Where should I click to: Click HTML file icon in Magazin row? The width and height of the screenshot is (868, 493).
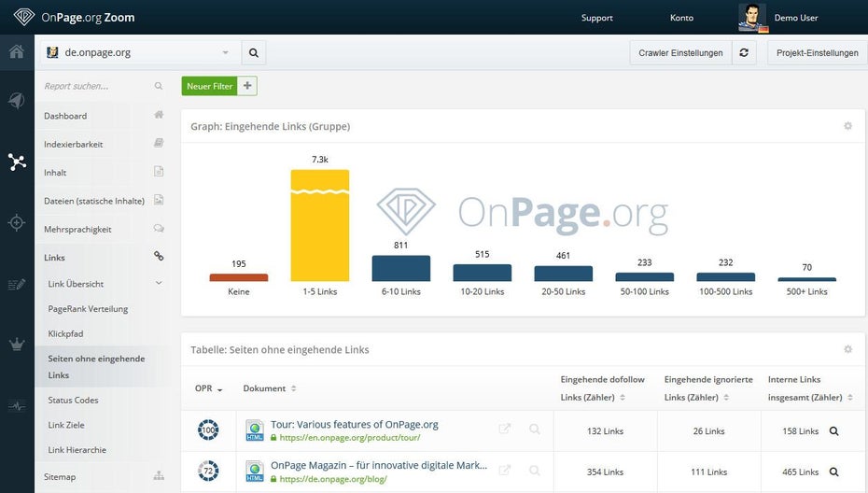[255, 472]
